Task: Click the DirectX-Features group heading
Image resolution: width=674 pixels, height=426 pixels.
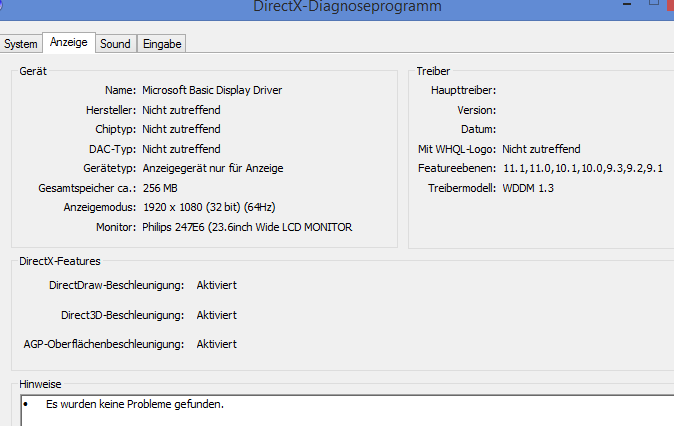Action: click(x=60, y=261)
